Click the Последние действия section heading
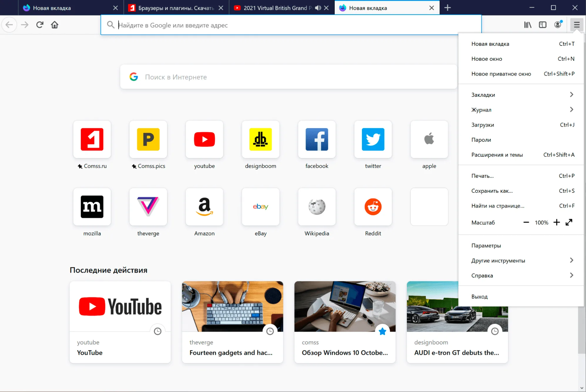Screen dimensions: 586x392 point(109,270)
